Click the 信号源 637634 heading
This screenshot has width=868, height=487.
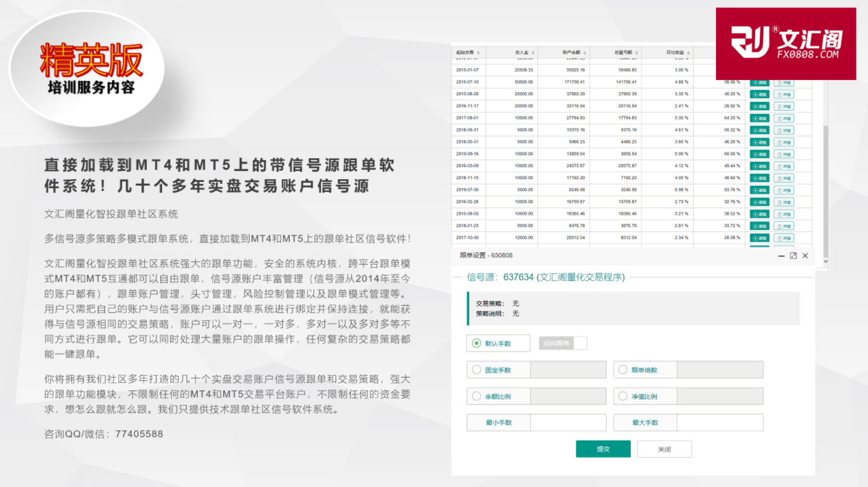tap(546, 277)
